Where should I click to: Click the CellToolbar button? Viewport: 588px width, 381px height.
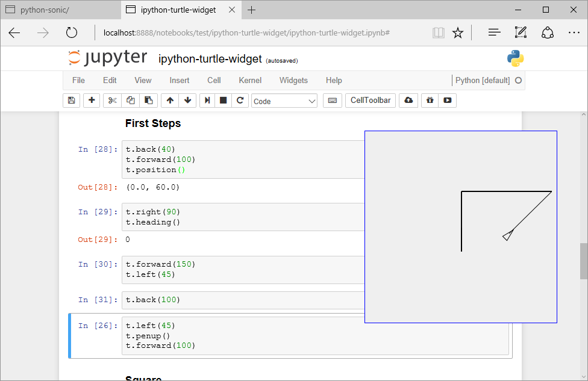[371, 101]
